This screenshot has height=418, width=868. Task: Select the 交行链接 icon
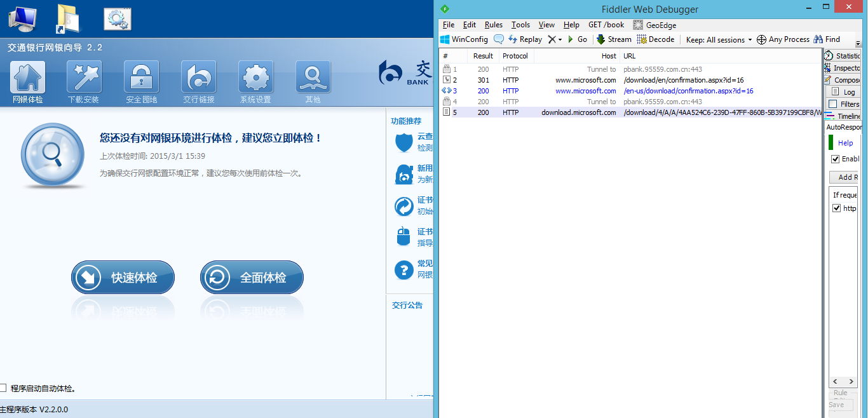tap(198, 78)
